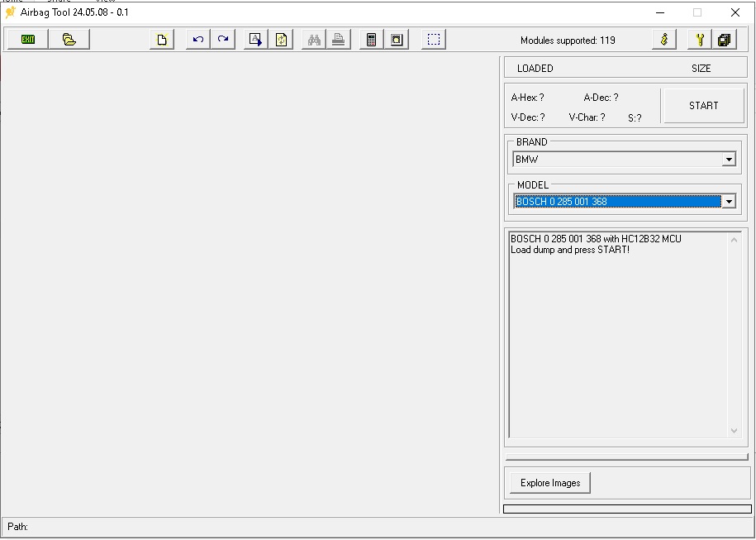Click the yellow wrench key icon

coord(700,40)
